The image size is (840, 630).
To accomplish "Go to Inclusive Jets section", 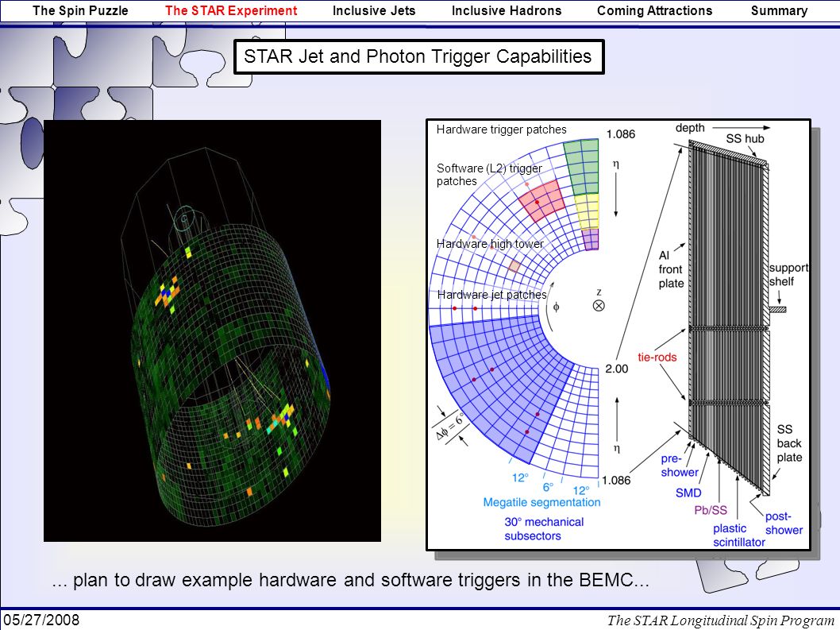I will (x=374, y=10).
